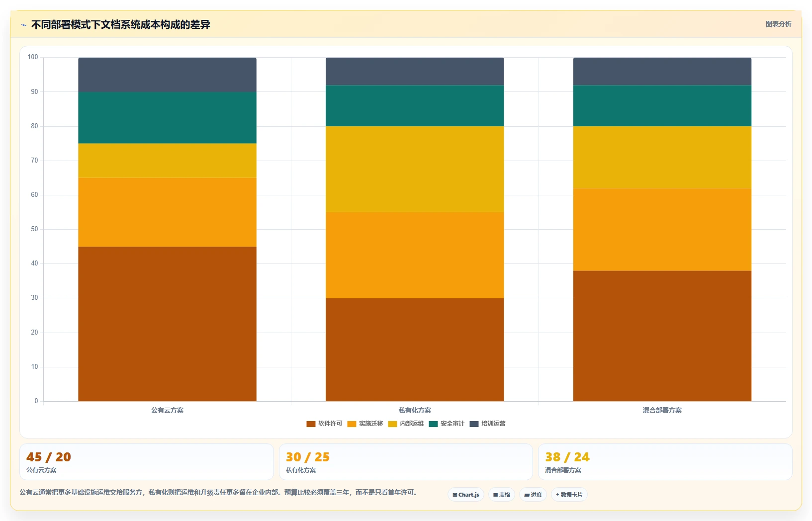Click the 私有化方案 x-axis label
Image resolution: width=812 pixels, height=521 pixels.
click(x=415, y=410)
